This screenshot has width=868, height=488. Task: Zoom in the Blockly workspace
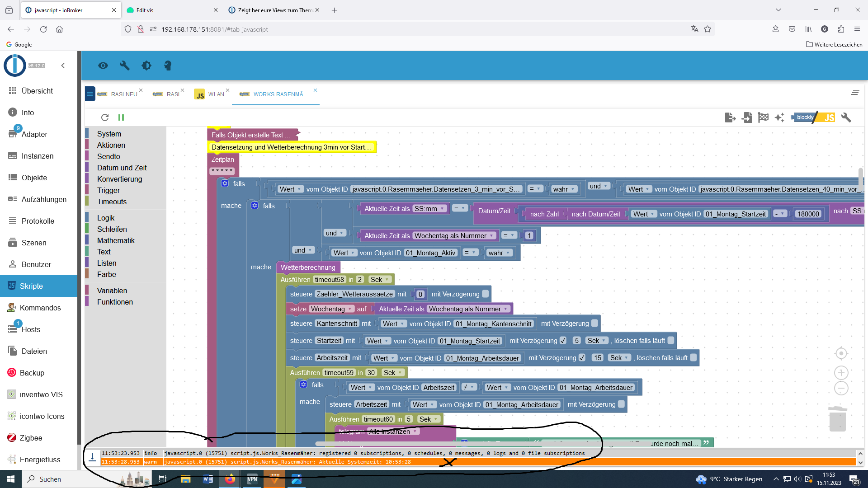point(841,373)
